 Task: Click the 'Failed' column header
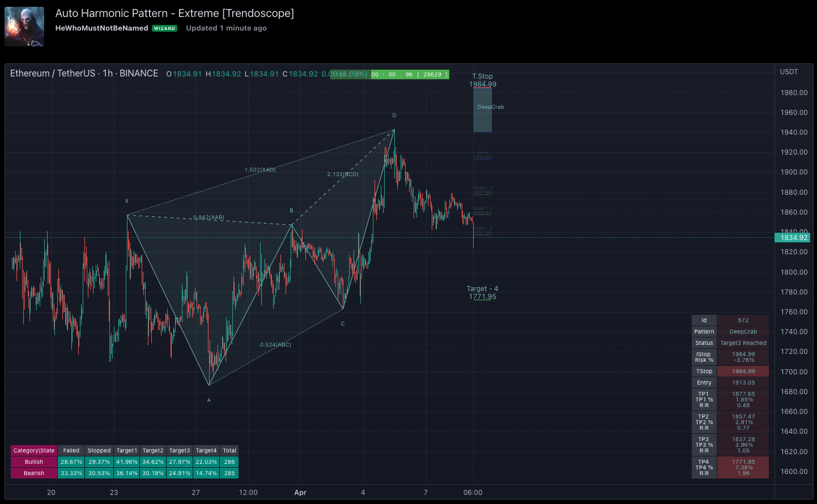coord(71,451)
